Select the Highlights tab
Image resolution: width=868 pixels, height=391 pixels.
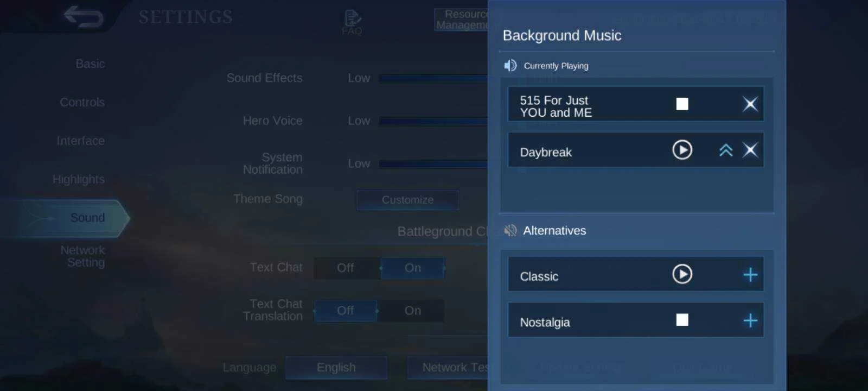point(79,180)
